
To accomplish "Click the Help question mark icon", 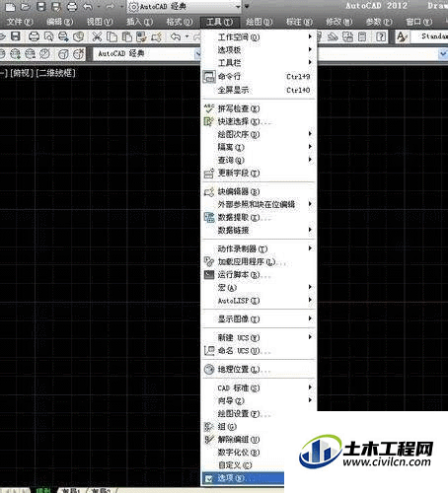I will pos(381,36).
